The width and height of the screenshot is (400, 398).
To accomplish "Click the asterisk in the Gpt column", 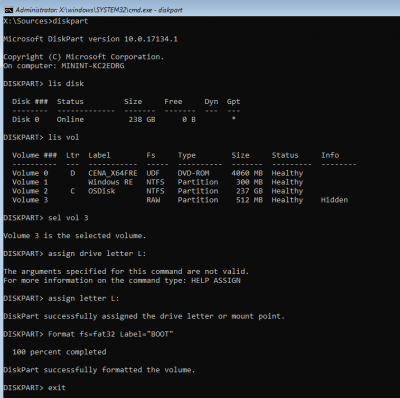I will (234, 118).
